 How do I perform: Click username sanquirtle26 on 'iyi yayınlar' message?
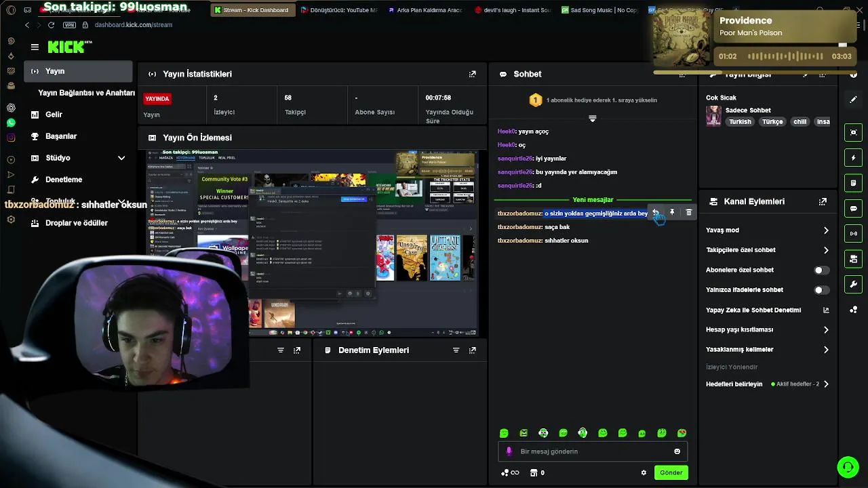515,159
